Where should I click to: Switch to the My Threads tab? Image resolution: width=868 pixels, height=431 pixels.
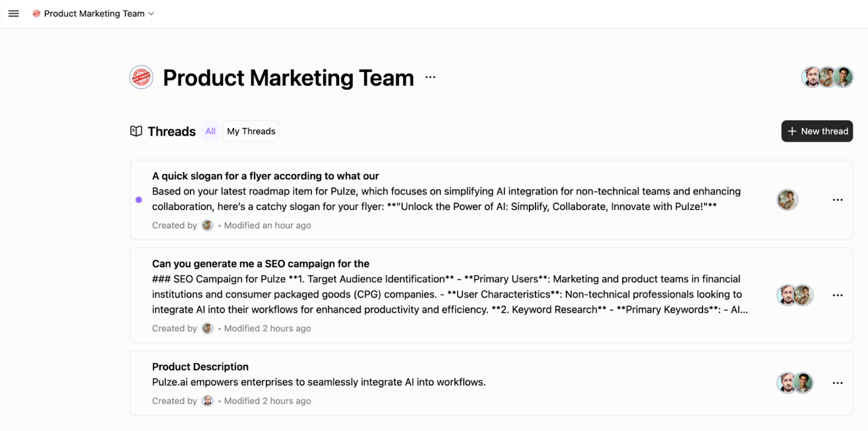251,131
